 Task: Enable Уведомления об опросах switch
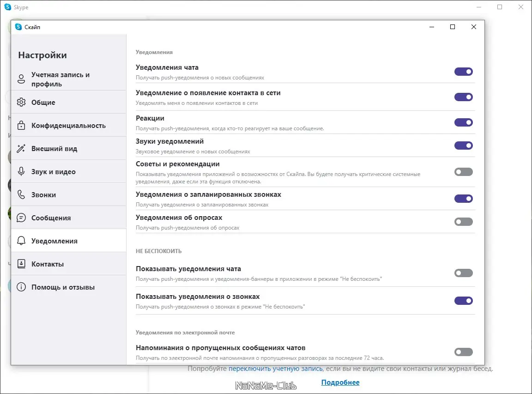(x=464, y=222)
